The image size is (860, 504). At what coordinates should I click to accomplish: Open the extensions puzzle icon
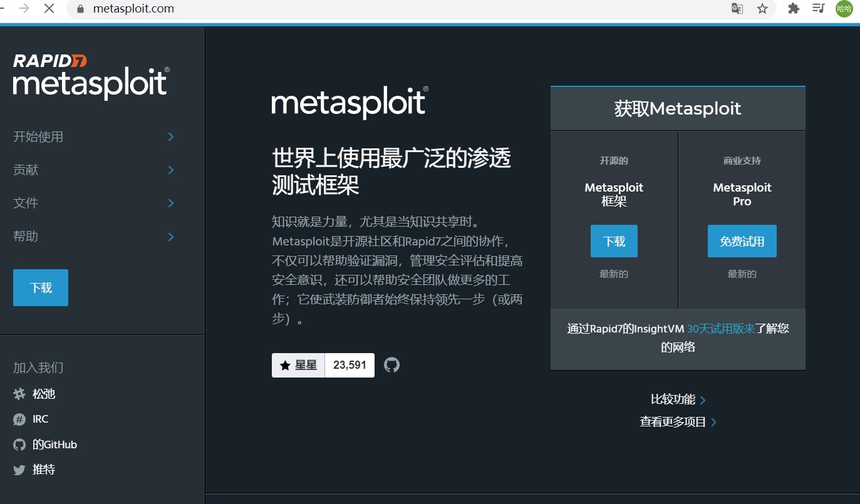794,9
